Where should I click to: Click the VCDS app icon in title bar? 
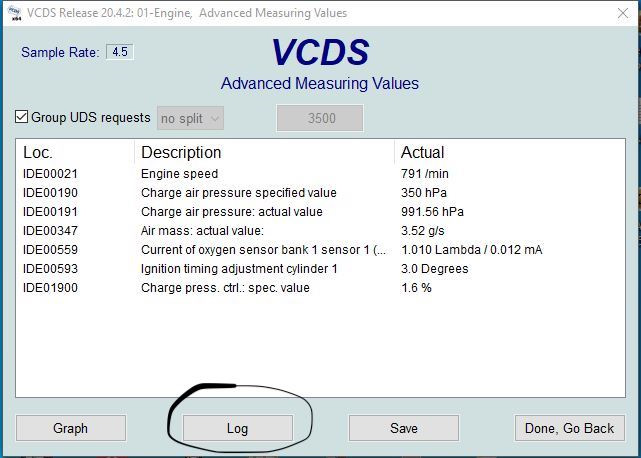click(14, 13)
